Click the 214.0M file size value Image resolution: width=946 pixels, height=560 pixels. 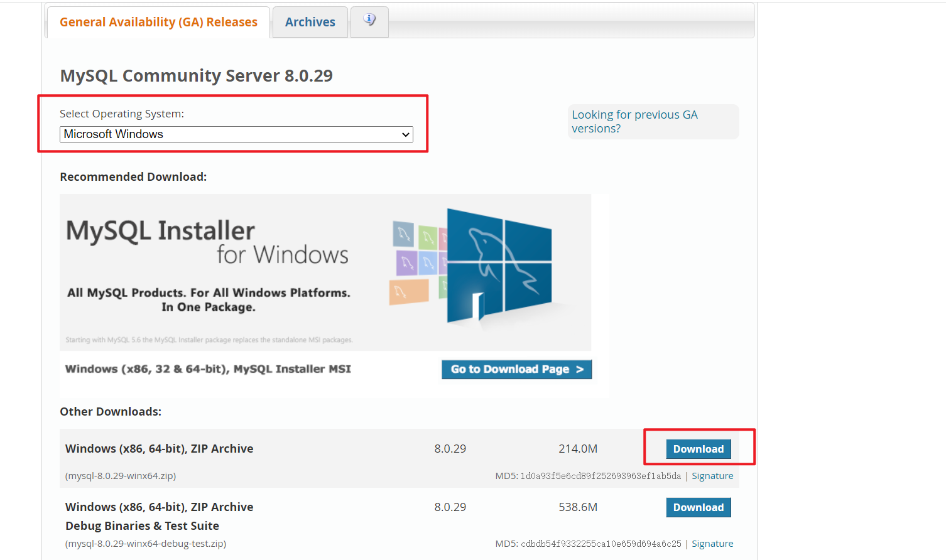[x=578, y=449]
